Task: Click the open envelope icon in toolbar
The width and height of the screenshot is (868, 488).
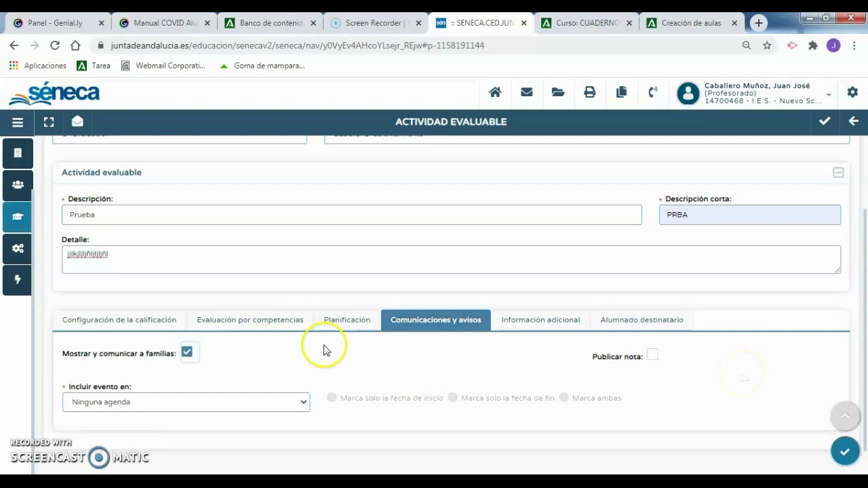Action: point(77,121)
